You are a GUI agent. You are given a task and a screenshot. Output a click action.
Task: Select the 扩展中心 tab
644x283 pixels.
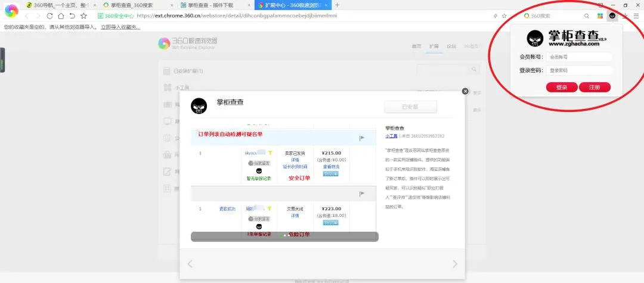click(292, 5)
